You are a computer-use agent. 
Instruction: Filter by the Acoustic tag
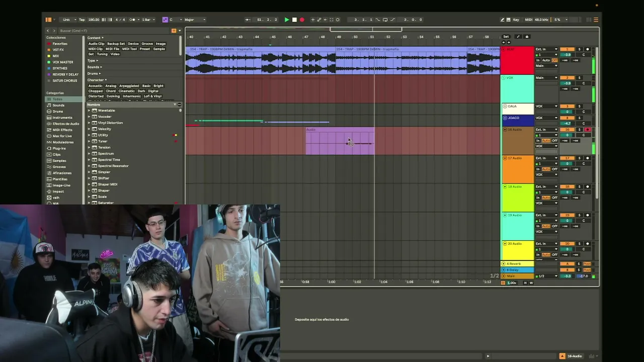96,86
